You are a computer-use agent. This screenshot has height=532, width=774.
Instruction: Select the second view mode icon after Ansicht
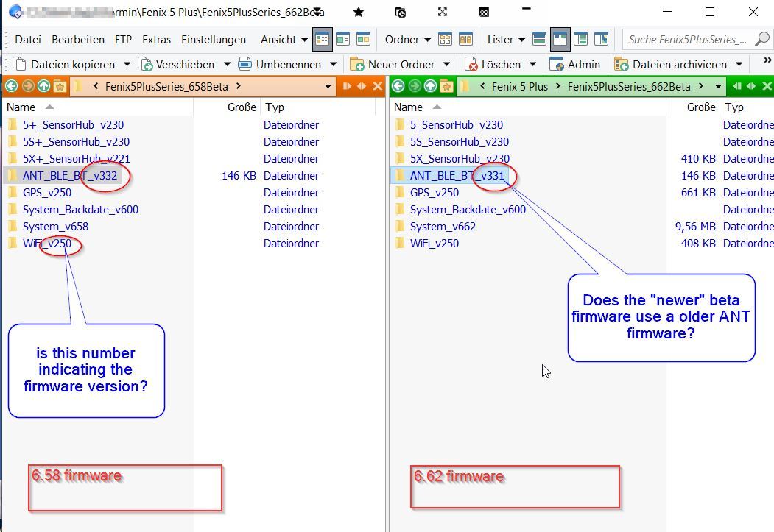(x=342, y=39)
